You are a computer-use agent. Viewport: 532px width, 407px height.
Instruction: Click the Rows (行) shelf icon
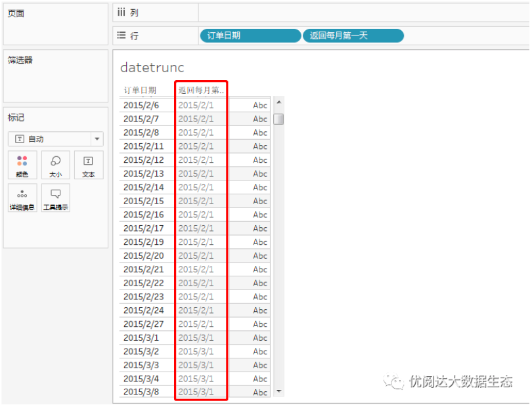click(x=122, y=35)
